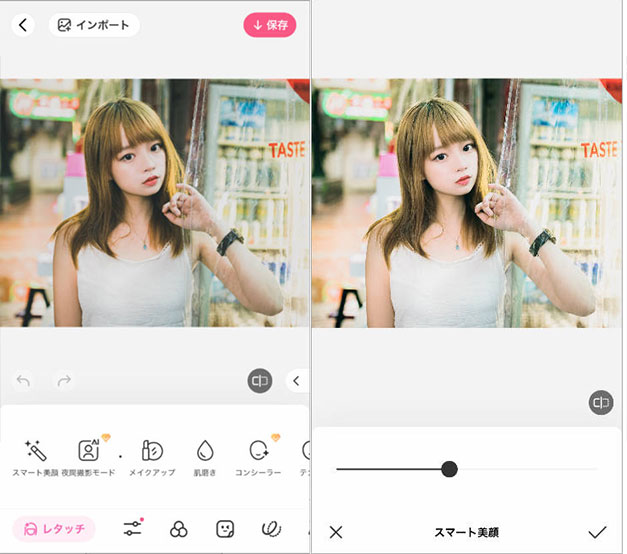Open コンシーラー concealer tool
Viewport: 627px width, 554px height.
pyautogui.click(x=258, y=458)
